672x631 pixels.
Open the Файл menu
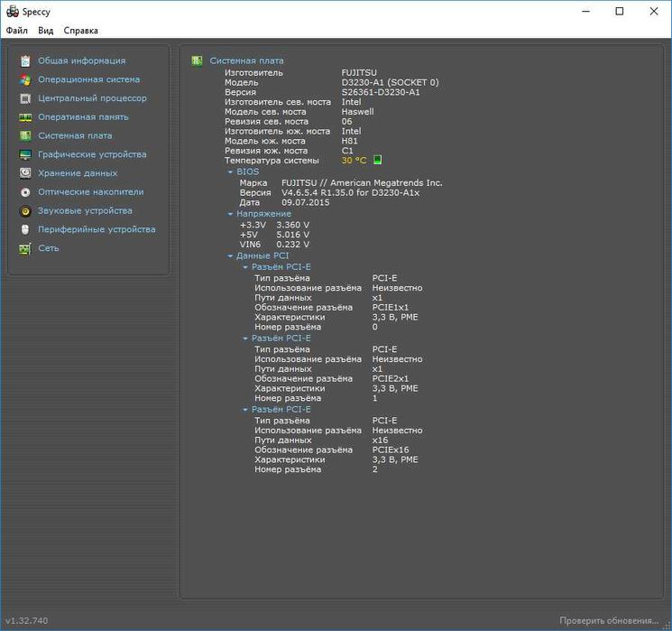point(17,31)
